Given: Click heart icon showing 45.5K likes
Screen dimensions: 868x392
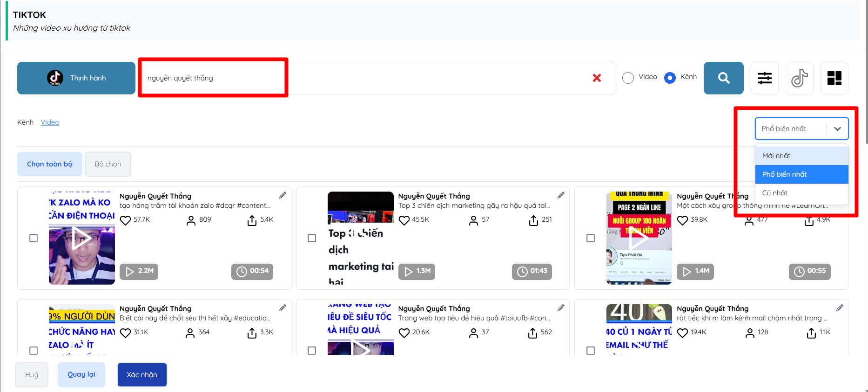Looking at the screenshot, I should point(404,220).
